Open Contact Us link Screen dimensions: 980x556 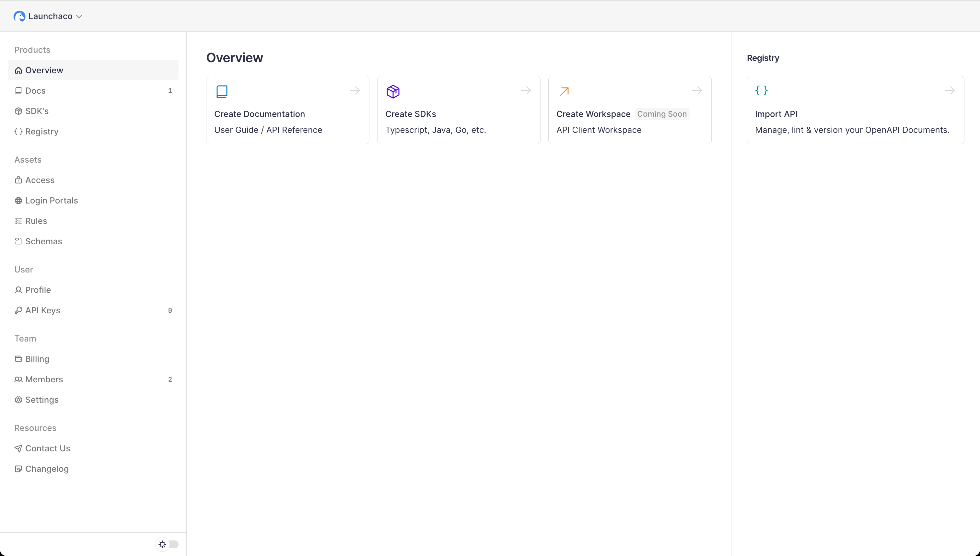(93, 449)
